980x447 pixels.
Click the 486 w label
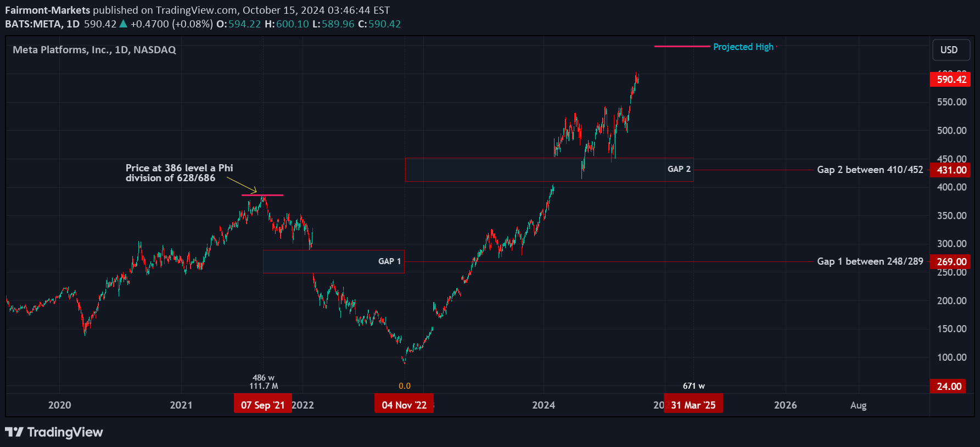coord(263,378)
